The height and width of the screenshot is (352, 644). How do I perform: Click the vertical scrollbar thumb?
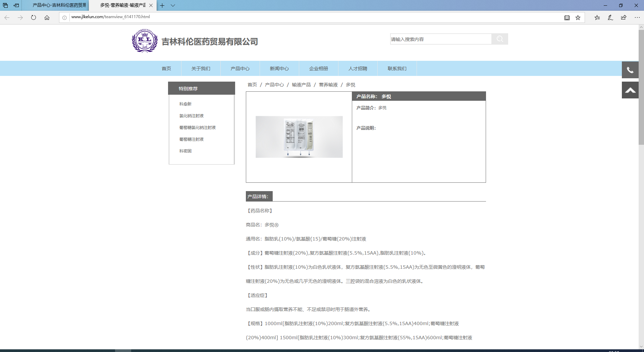pyautogui.click(x=641, y=87)
